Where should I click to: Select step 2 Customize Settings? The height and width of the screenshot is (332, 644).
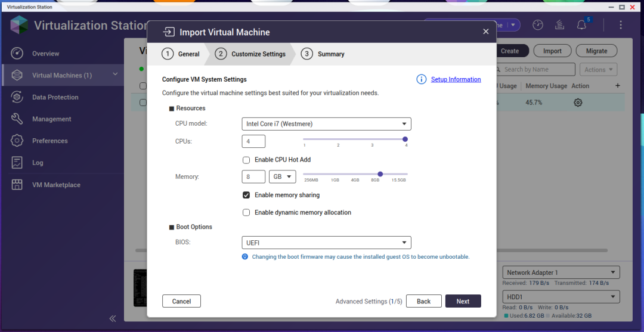250,54
